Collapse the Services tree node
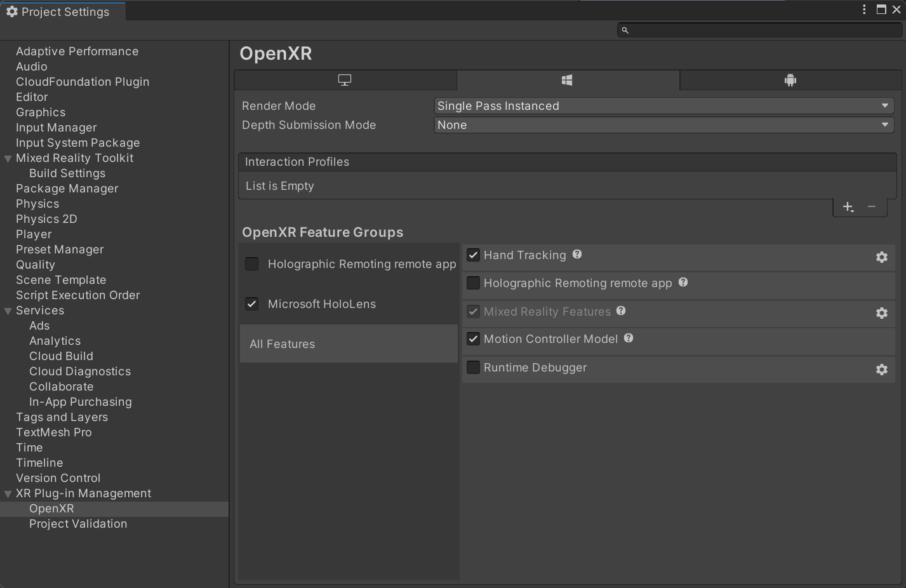Screen dimensions: 906x588 tap(8, 311)
